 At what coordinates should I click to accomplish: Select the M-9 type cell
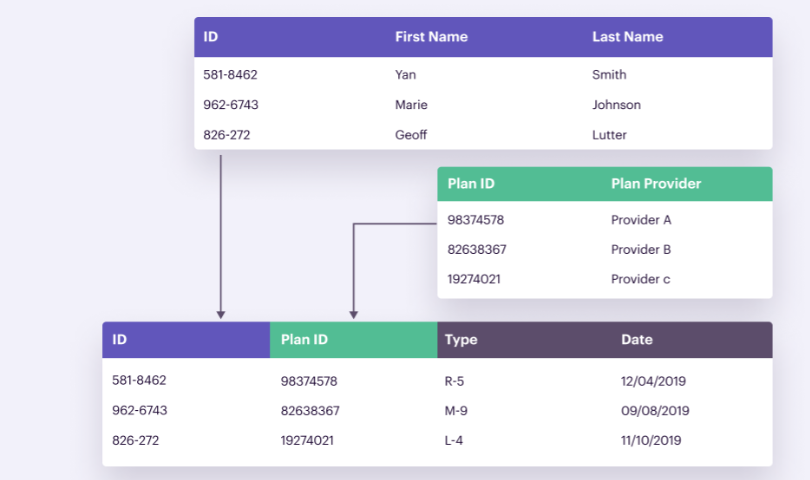456,411
